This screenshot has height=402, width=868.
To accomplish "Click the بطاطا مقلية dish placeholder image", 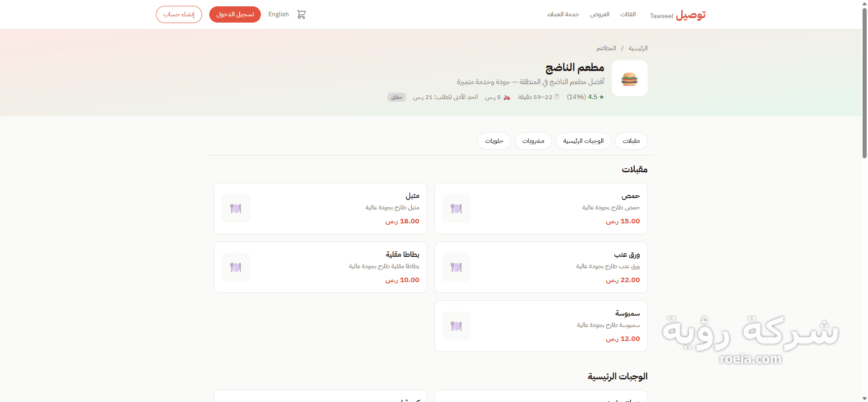I will (x=236, y=267).
